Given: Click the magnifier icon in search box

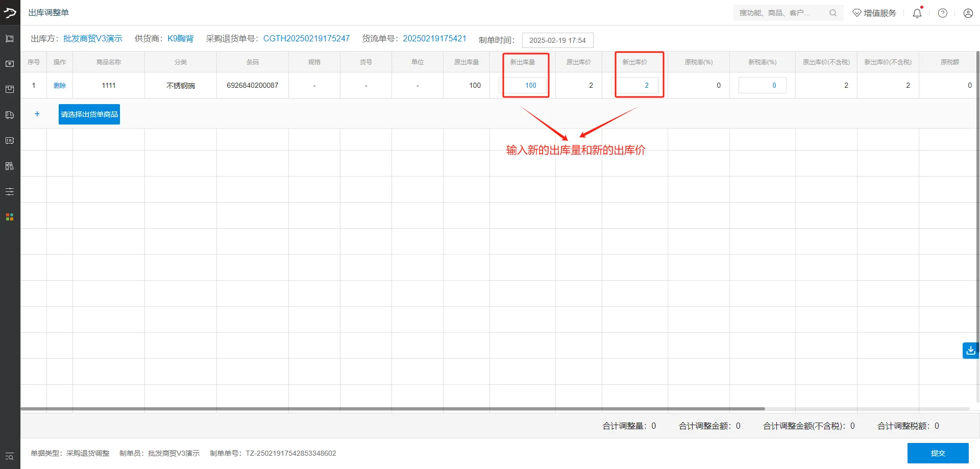Looking at the screenshot, I should point(832,13).
